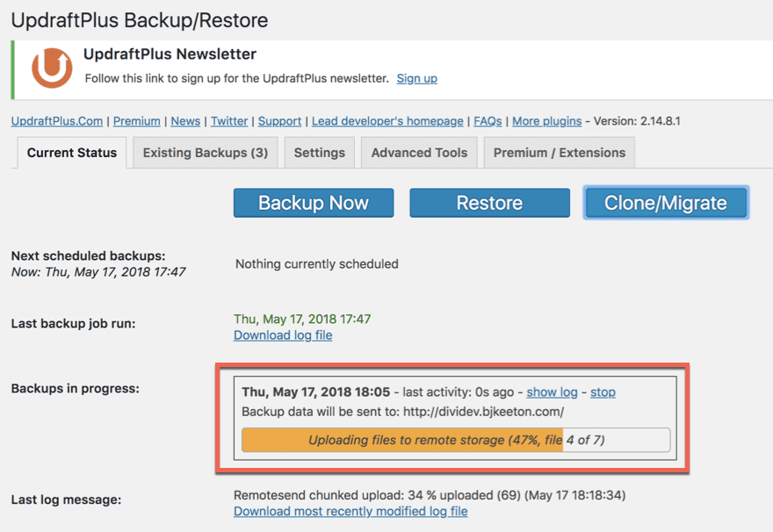Click the UpdraftPlus orange logo icon
The image size is (773, 532).
coord(52,68)
